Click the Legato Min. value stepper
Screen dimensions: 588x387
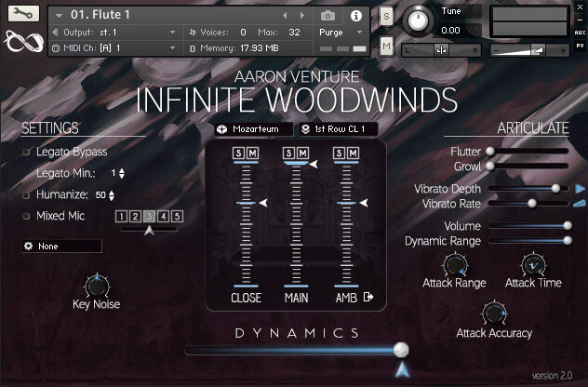point(122,173)
